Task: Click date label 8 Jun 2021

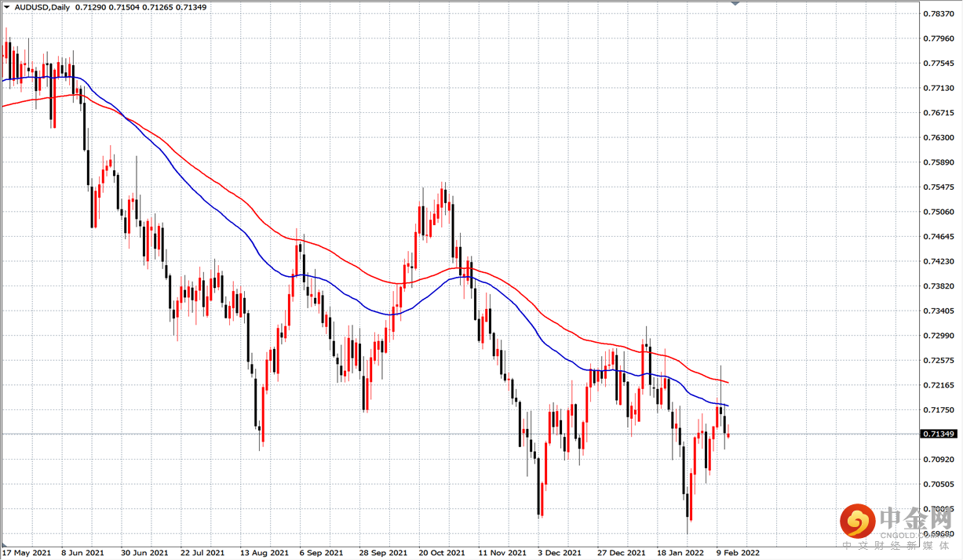Action: [x=82, y=552]
